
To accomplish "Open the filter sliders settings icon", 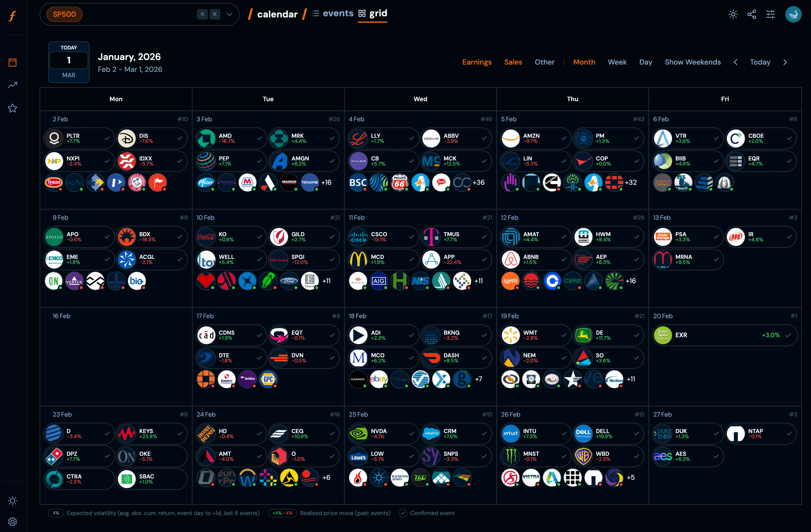I will pos(770,14).
